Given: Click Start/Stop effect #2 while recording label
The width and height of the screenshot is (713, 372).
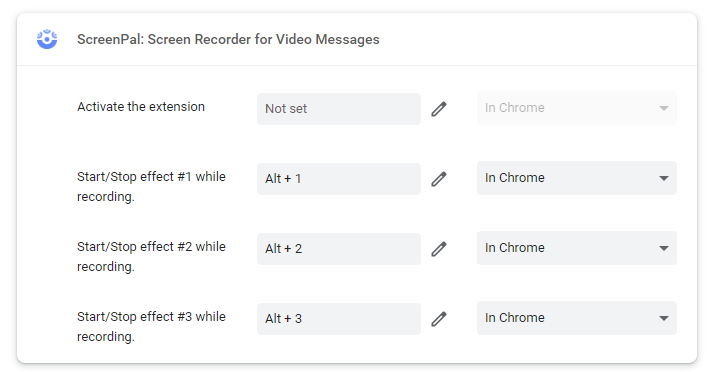Looking at the screenshot, I should tap(151, 256).
